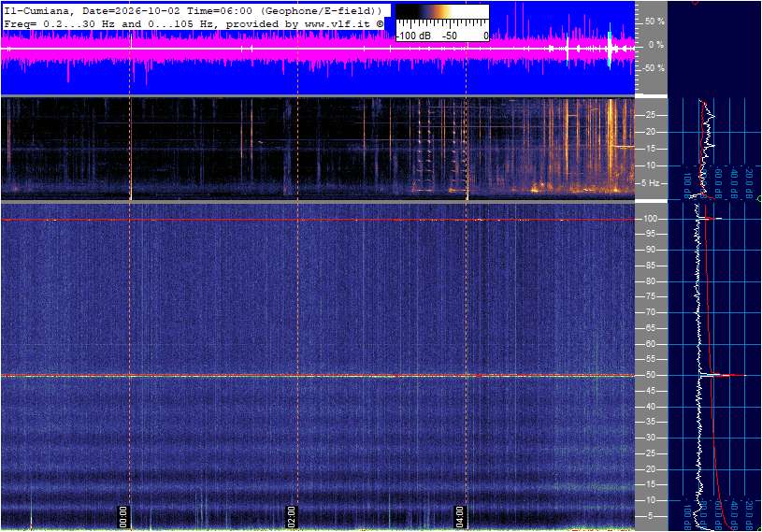Click the 10 label on the 0.2-30 Hz scale
The width and height of the screenshot is (762, 532).
click(x=650, y=165)
